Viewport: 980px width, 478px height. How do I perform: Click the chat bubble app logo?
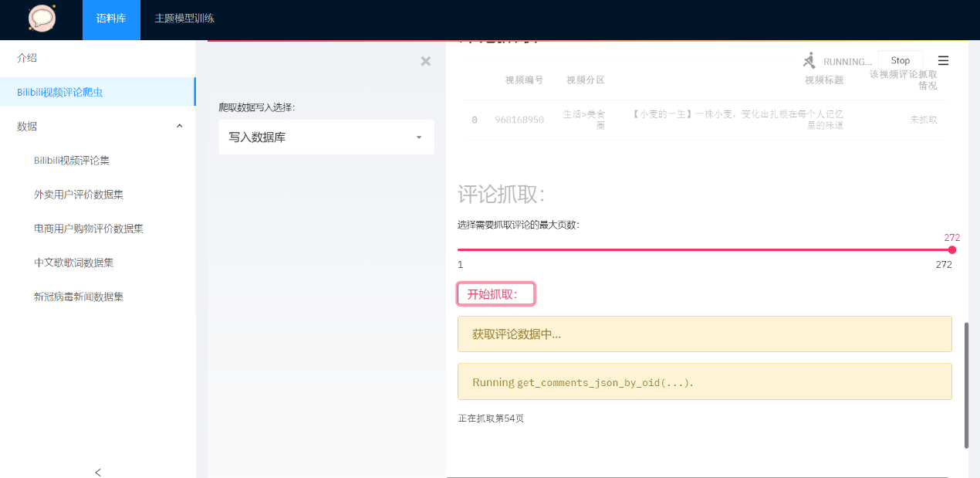(42, 19)
